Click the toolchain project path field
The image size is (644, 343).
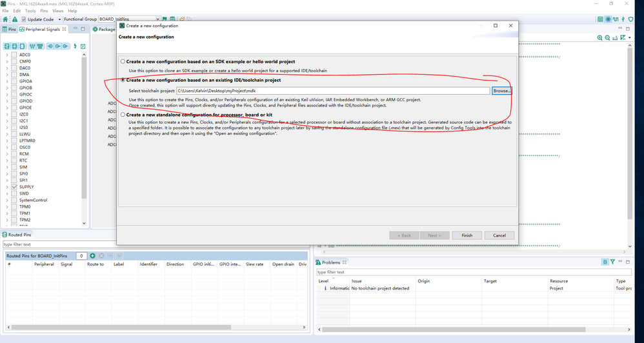point(333,91)
